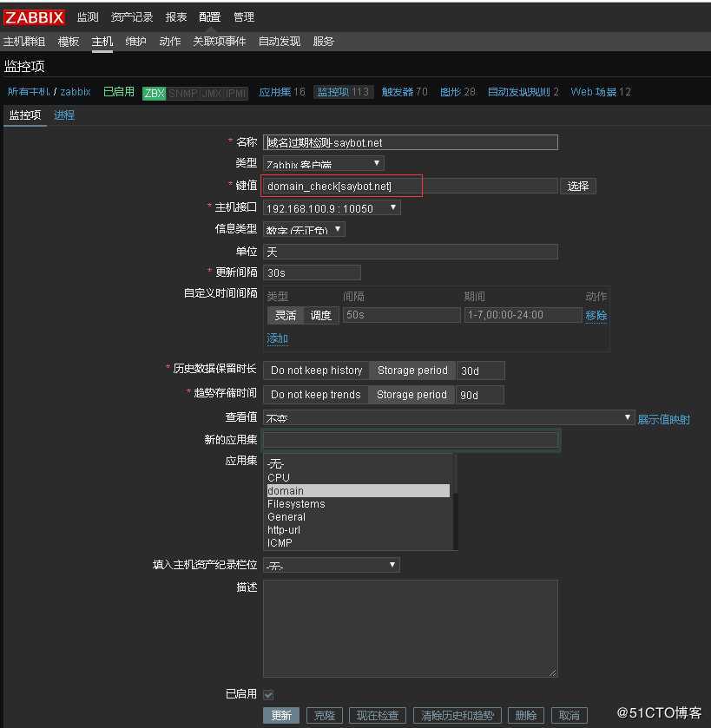Select history Storage period option
The height and width of the screenshot is (728, 711).
[412, 371]
